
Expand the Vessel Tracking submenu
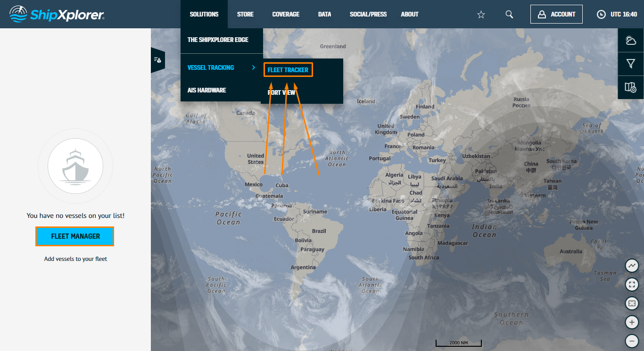pyautogui.click(x=222, y=67)
